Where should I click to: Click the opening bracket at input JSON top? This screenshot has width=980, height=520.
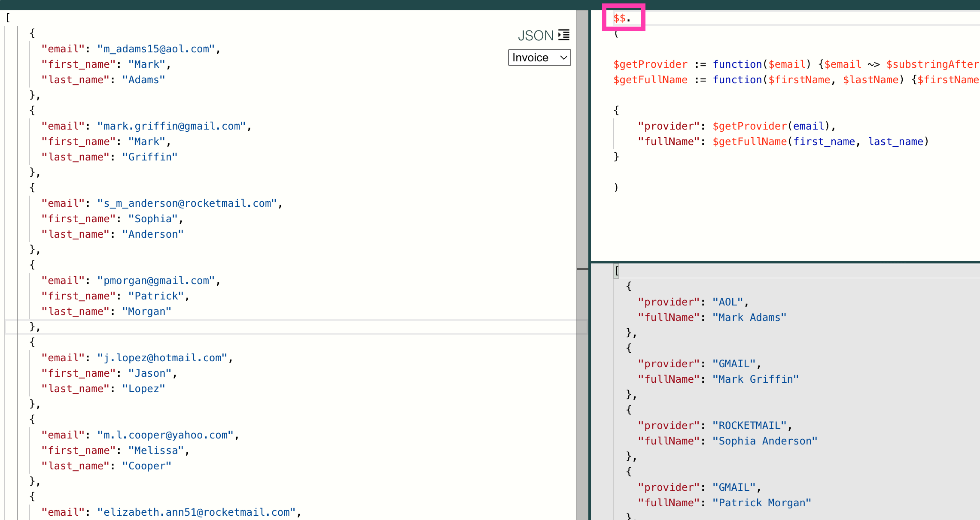tap(8, 18)
